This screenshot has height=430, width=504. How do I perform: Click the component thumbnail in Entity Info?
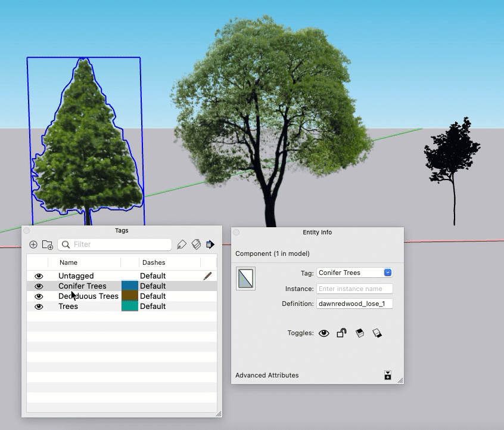pyautogui.click(x=247, y=278)
